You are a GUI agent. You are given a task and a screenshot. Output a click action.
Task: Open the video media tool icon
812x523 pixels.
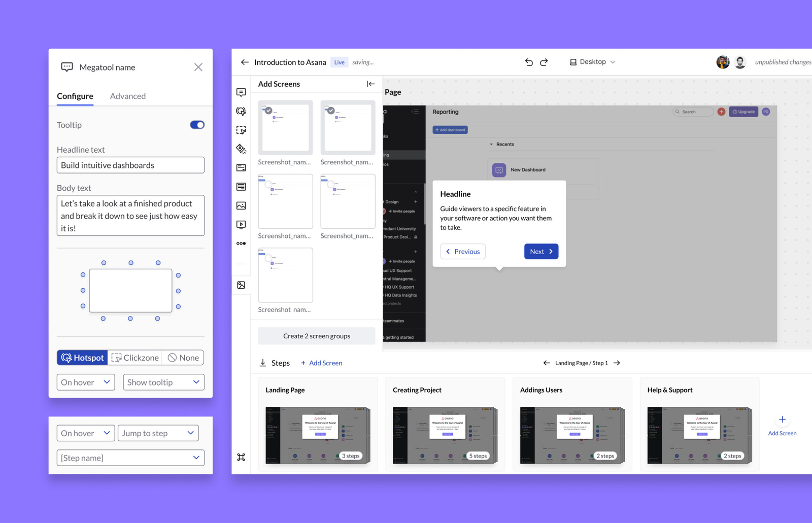(241, 225)
